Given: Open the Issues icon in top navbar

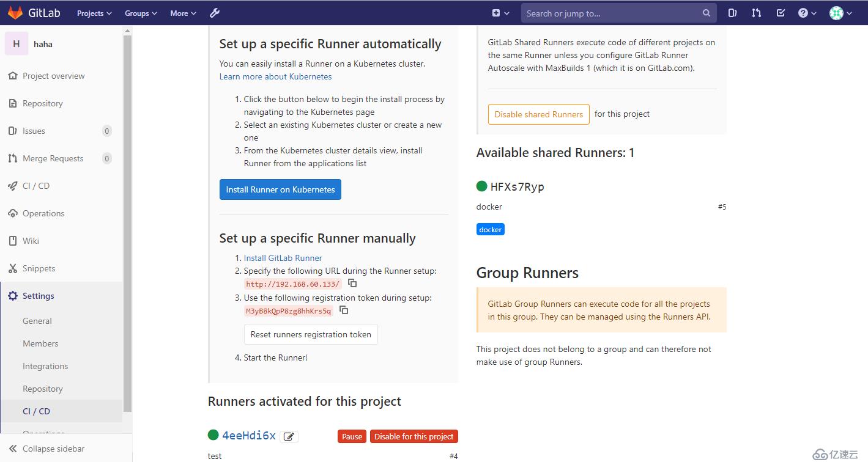Looking at the screenshot, I should tap(732, 13).
